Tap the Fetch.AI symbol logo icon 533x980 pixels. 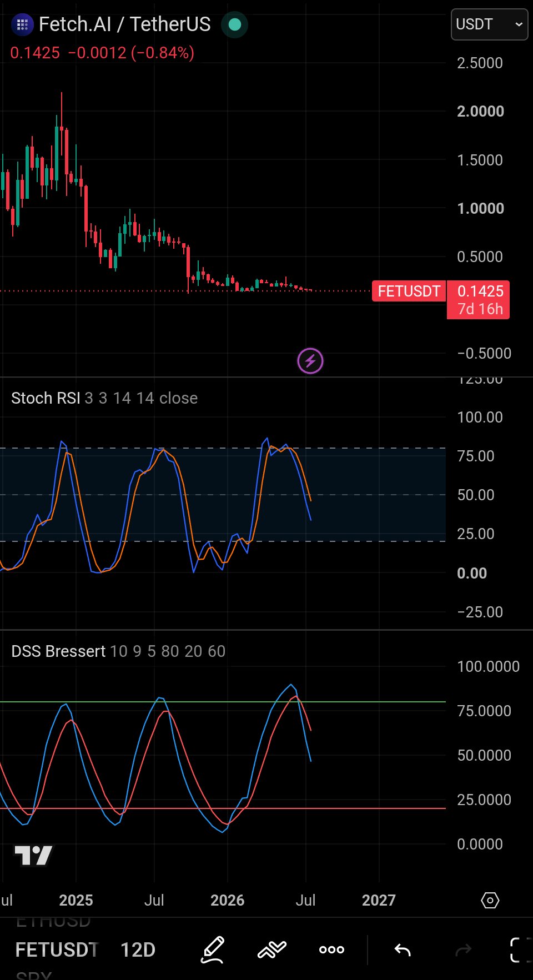22,24
